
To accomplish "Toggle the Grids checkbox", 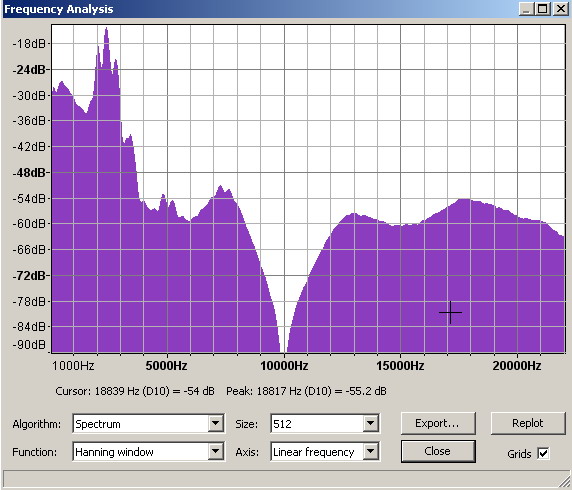I will (543, 454).
